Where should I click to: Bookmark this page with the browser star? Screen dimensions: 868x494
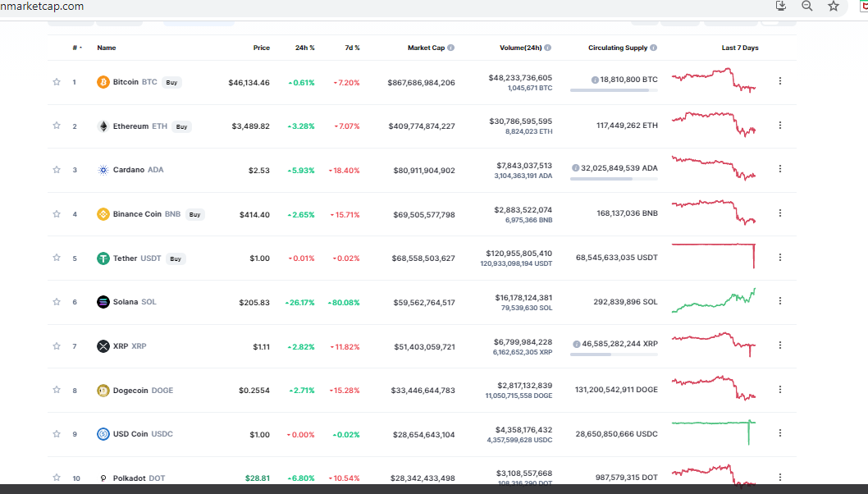pos(833,6)
